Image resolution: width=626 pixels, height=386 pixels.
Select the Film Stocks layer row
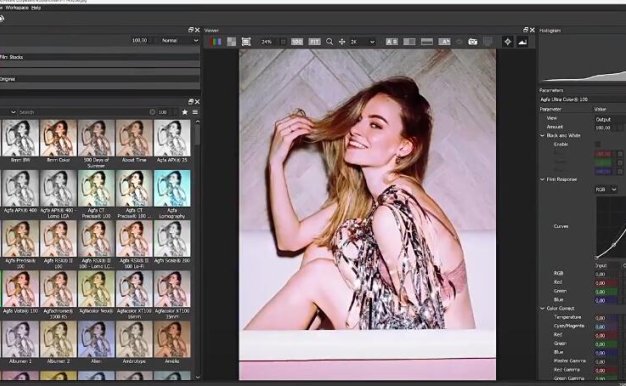coord(100,57)
